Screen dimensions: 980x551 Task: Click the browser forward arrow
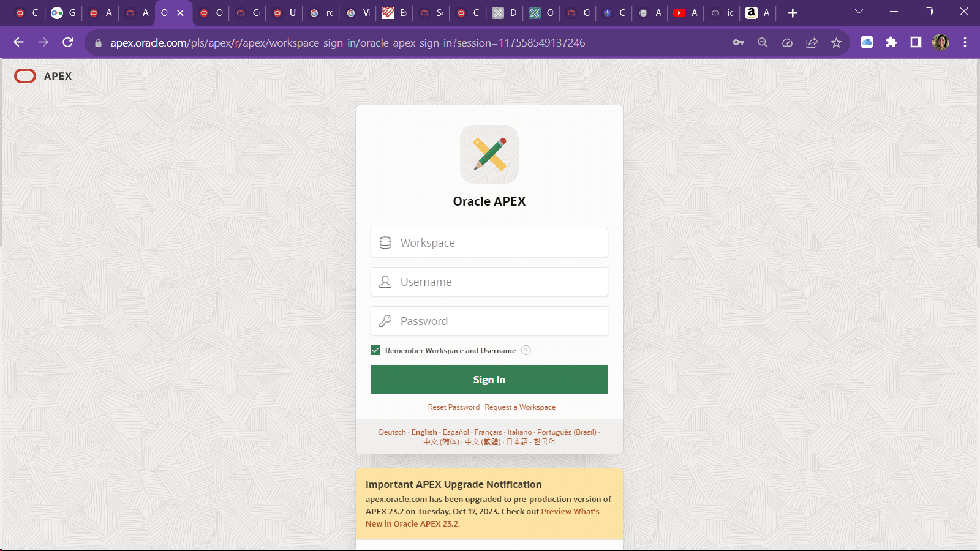(x=43, y=42)
